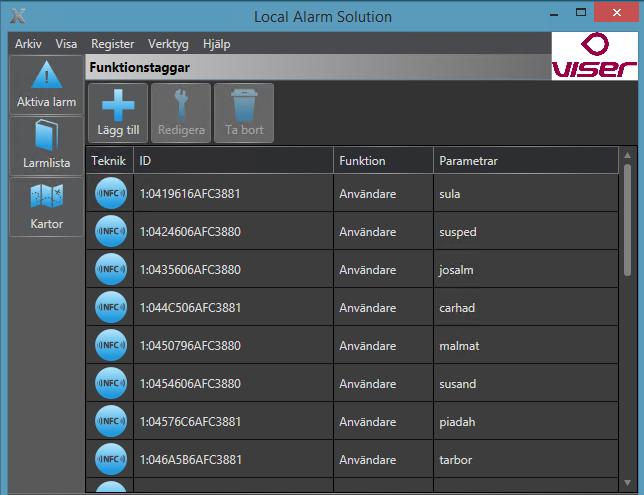Maximize the Local Alarm Solution window
Screen dimensions: 644x495
[x=581, y=12]
